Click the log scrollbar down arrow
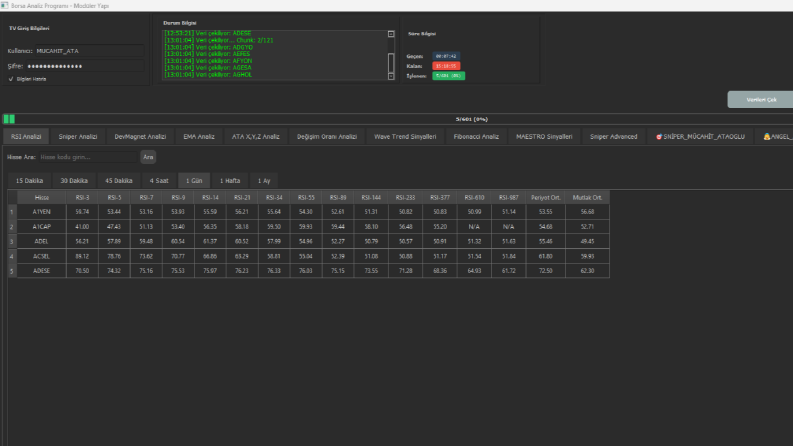The height and width of the screenshot is (446, 793). point(391,76)
